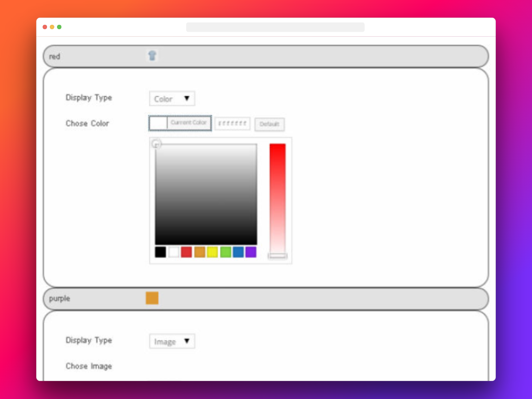Click the orange thumbnail in purple header
Image resolution: width=532 pixels, height=399 pixels.
(x=152, y=298)
